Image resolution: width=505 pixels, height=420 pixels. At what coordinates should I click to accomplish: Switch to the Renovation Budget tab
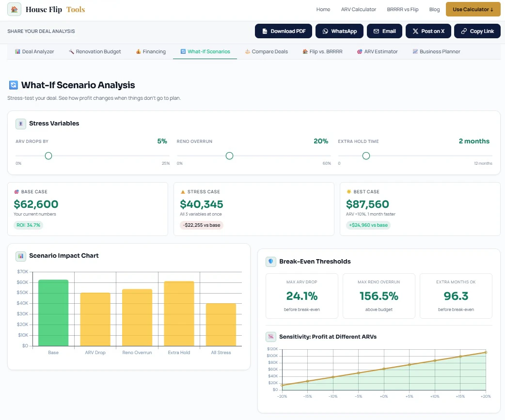click(x=95, y=51)
